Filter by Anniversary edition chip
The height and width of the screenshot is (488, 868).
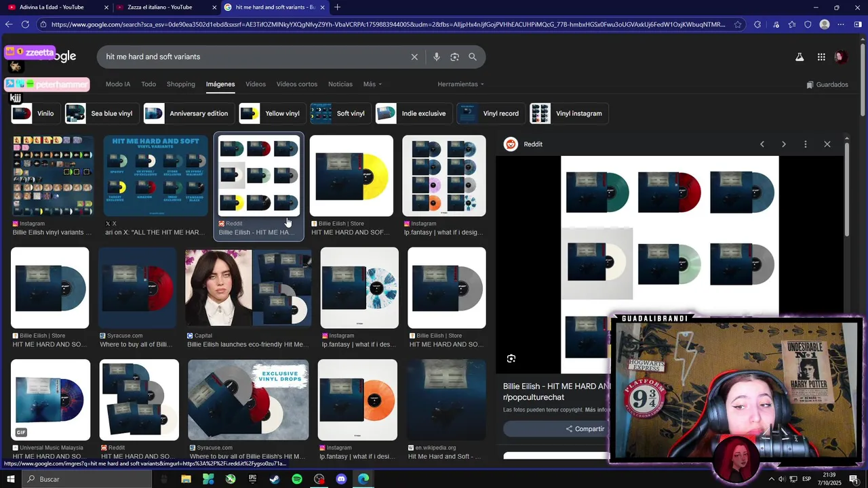tap(189, 113)
